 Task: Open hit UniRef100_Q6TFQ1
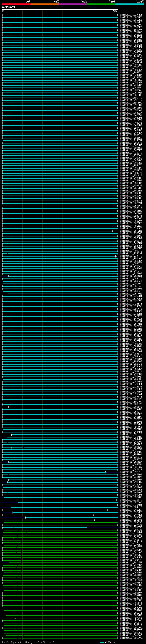coord(131,294)
